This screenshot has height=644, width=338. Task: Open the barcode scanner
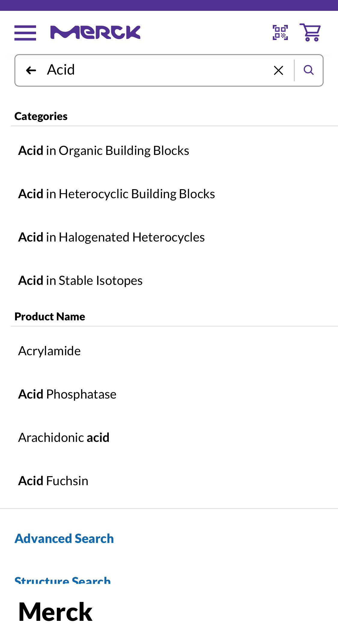tap(279, 32)
